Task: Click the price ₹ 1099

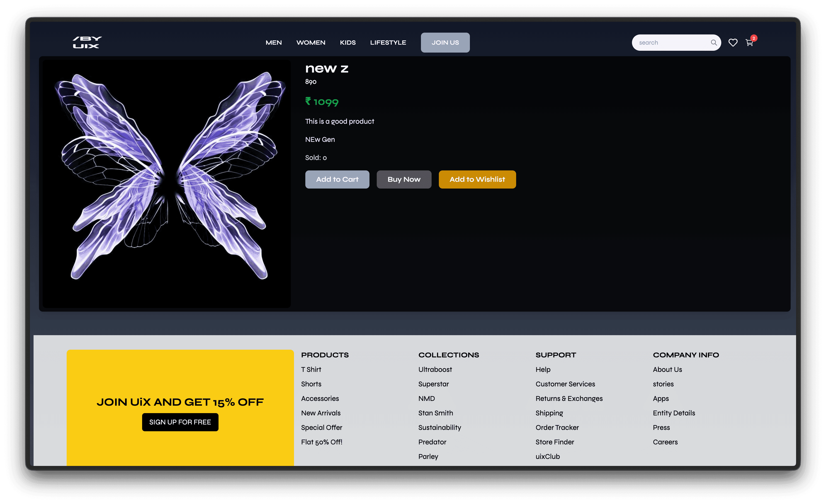Action: pyautogui.click(x=322, y=102)
